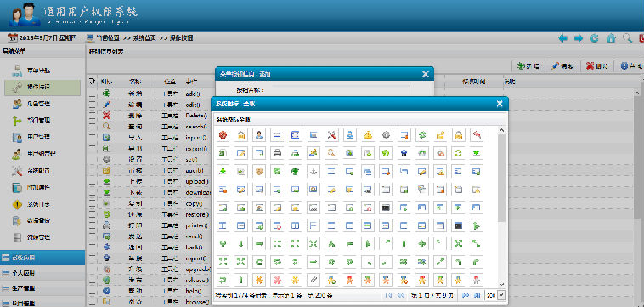644x307 pixels.
Task: Click the calendar icon beside the date
Action: point(13,38)
